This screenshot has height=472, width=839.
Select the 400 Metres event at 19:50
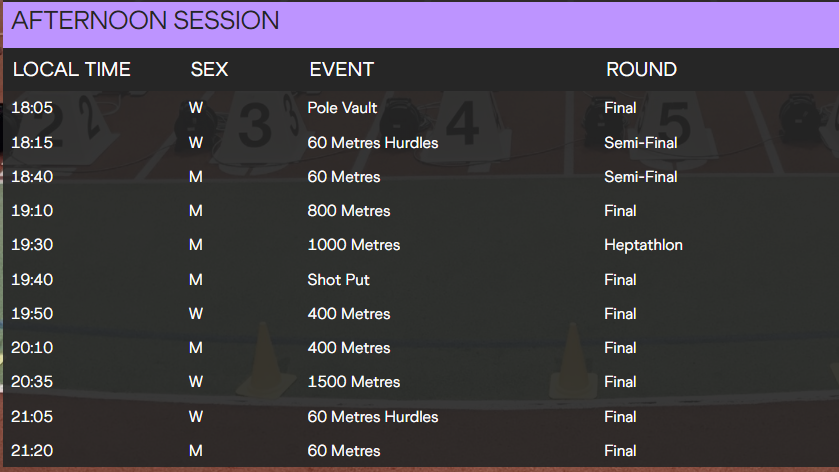[348, 314]
